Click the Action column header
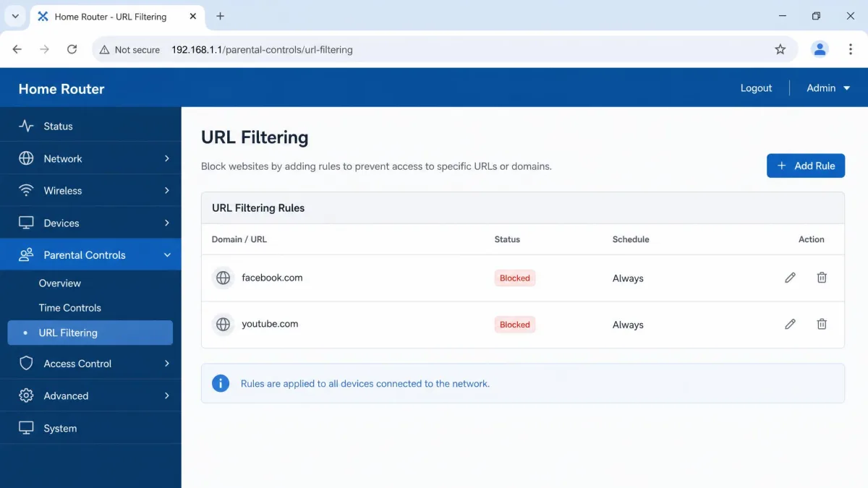This screenshot has width=868, height=488. tap(812, 239)
